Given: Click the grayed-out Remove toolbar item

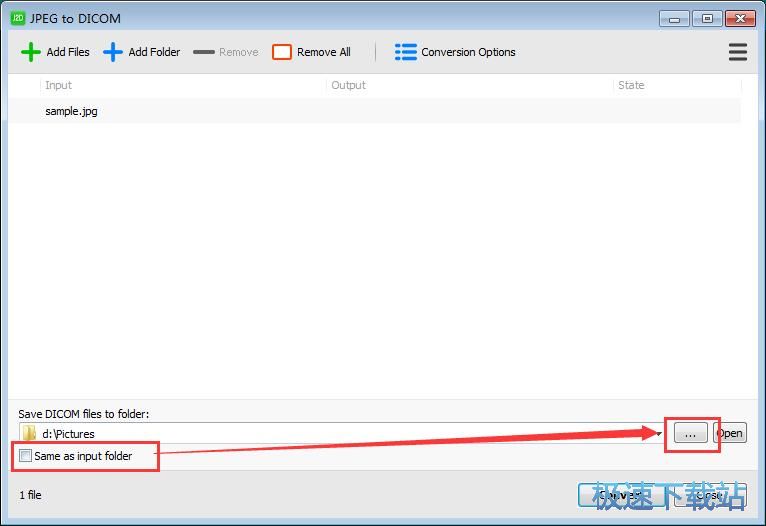Looking at the screenshot, I should (226, 52).
